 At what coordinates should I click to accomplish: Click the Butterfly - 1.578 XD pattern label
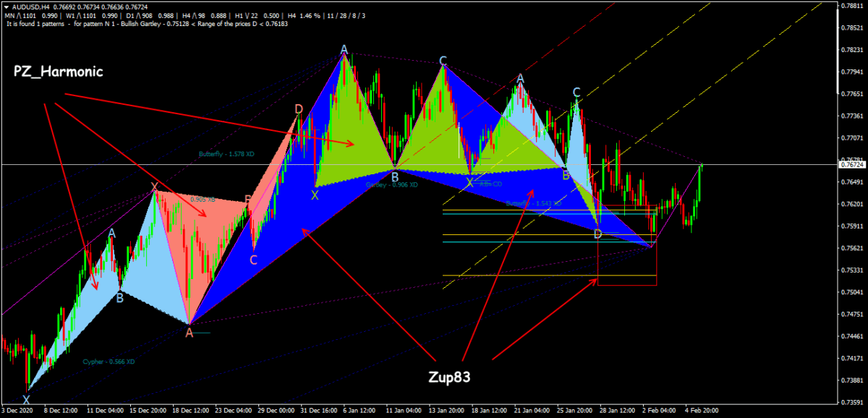(x=226, y=154)
